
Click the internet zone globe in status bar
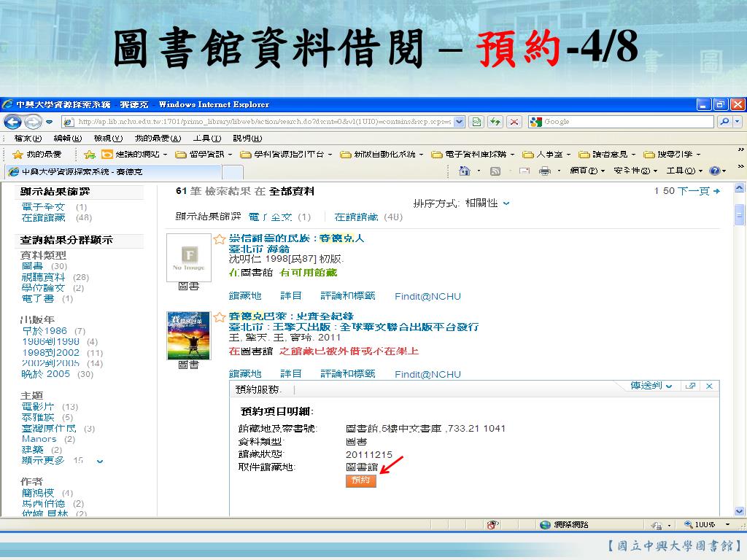545,525
